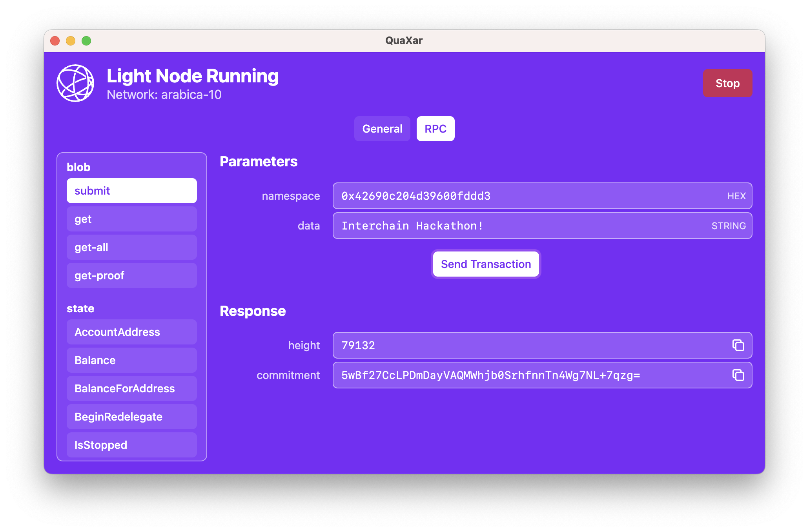Click into the data string field

(x=518, y=226)
